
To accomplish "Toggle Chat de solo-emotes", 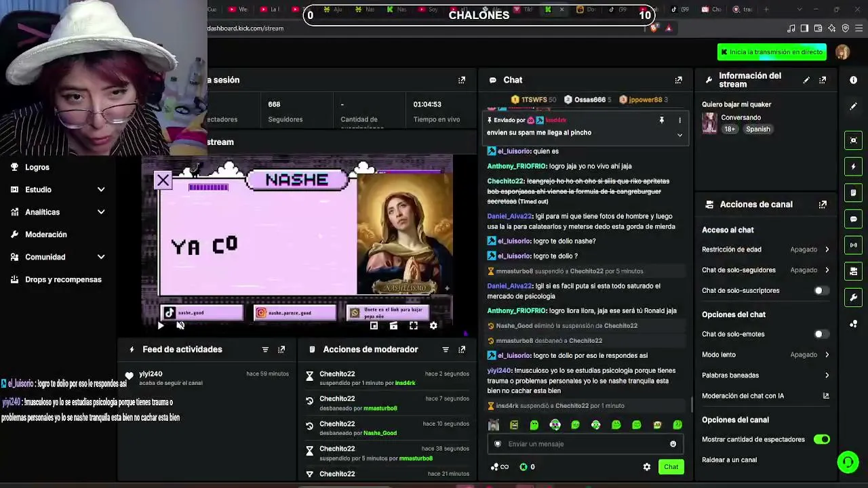I will 821,334.
